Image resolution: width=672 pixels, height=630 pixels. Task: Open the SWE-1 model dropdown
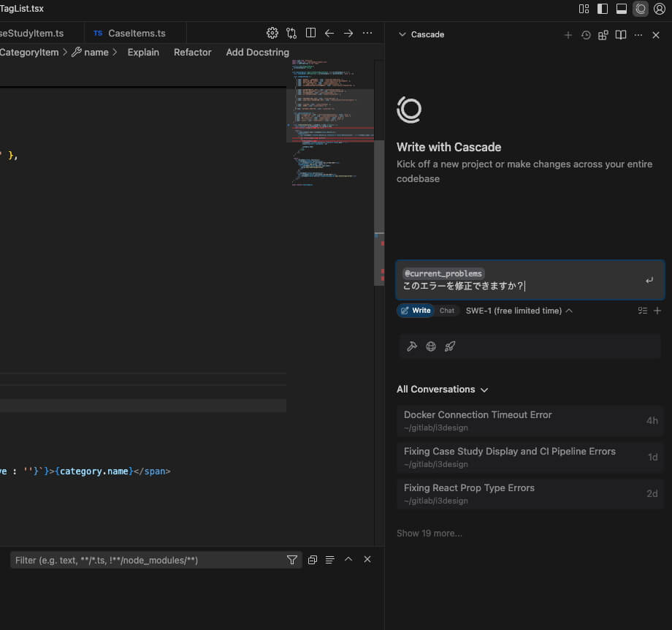point(519,311)
